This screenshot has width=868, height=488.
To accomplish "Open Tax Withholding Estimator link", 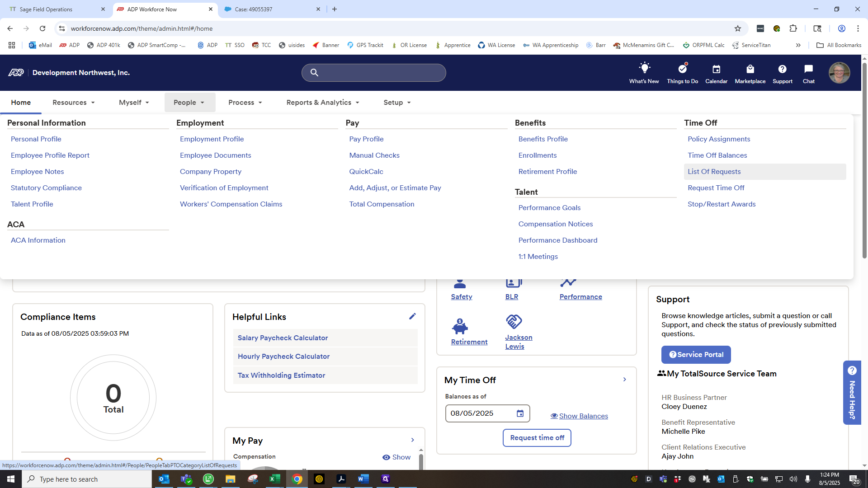I will [281, 375].
